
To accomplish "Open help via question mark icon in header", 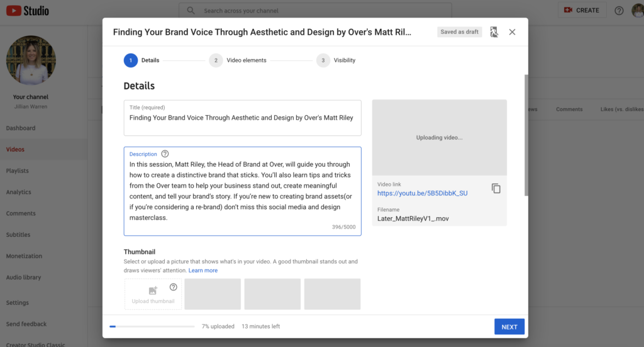I will (619, 11).
